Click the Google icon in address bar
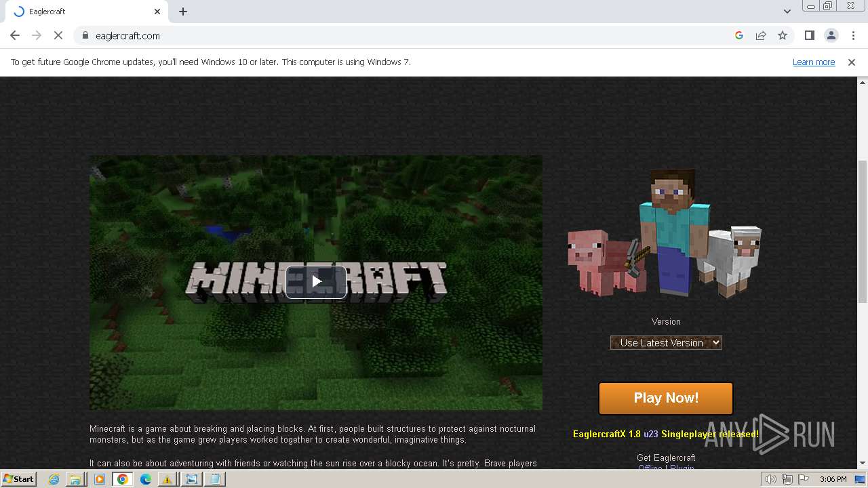868x488 pixels. point(739,35)
